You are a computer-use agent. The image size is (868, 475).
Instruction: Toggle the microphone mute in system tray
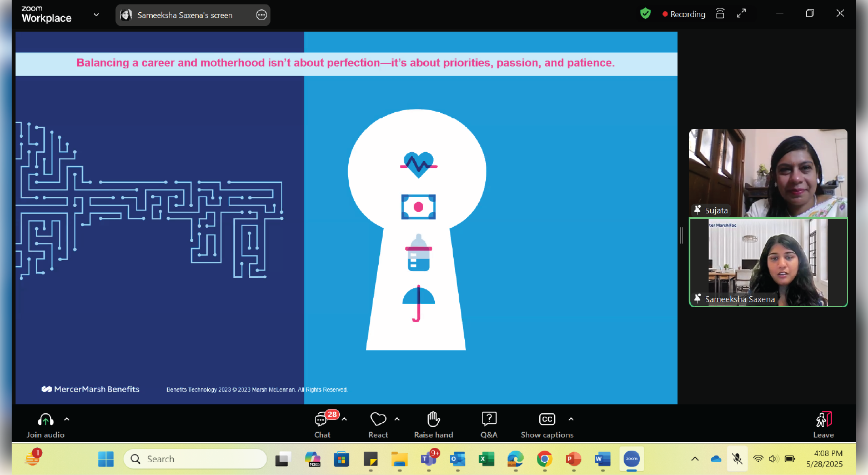pyautogui.click(x=737, y=459)
